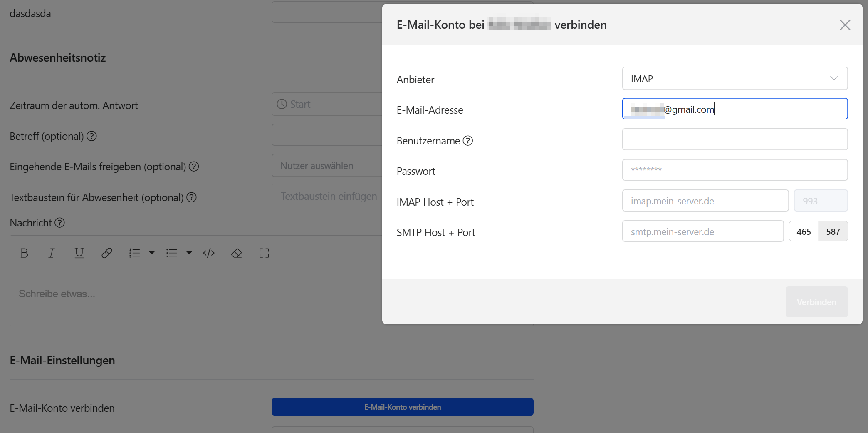Screen dimensions: 868x433
Task: Show help for Benutzername field
Action: (468, 141)
